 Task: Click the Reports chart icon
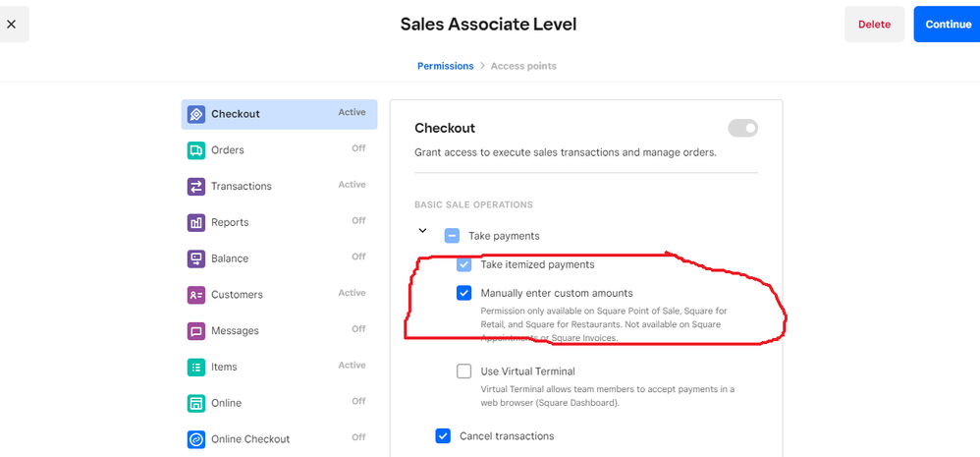click(x=195, y=223)
